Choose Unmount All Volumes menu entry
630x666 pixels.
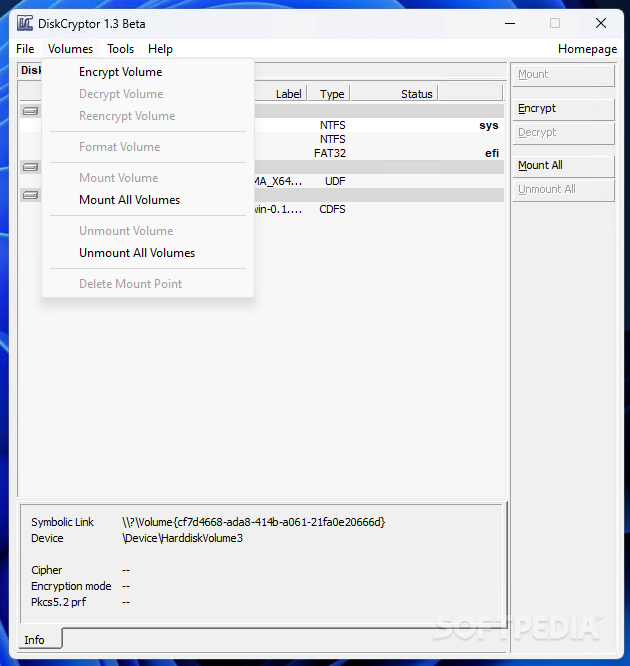tap(148, 253)
